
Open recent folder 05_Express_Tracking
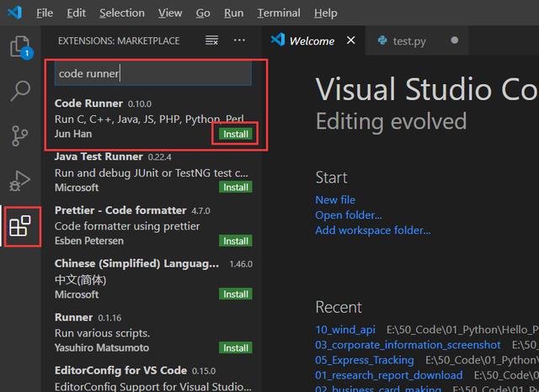pos(365,360)
